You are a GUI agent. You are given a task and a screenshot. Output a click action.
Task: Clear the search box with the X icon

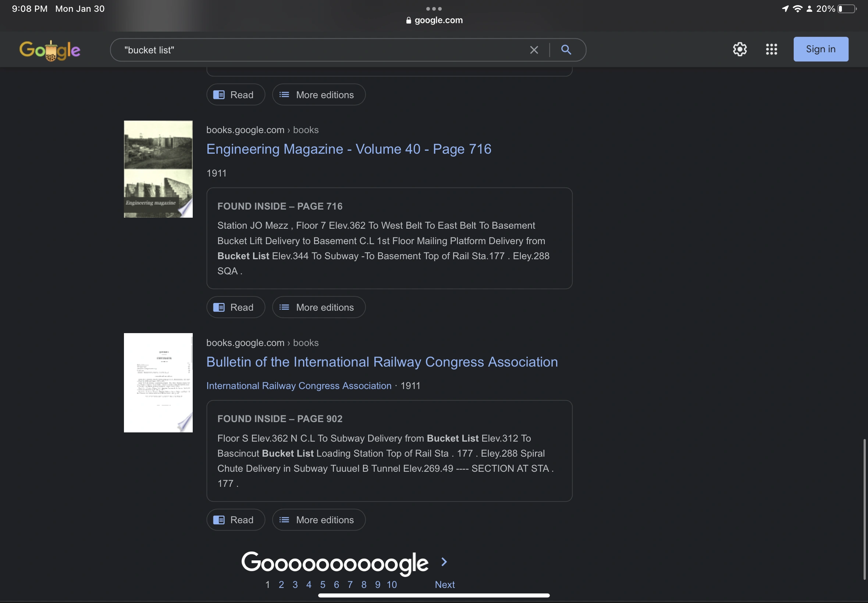tap(534, 50)
